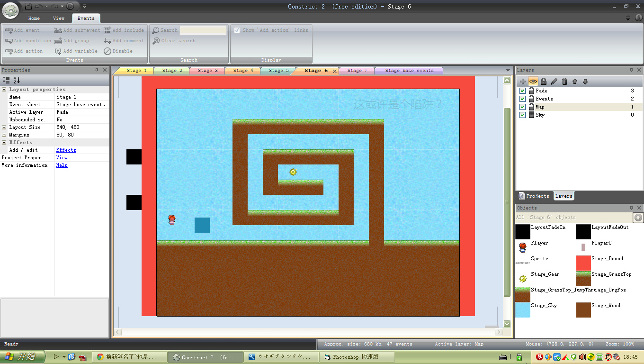Collapse the Layout properties section
644x364 pixels.
(x=4, y=89)
